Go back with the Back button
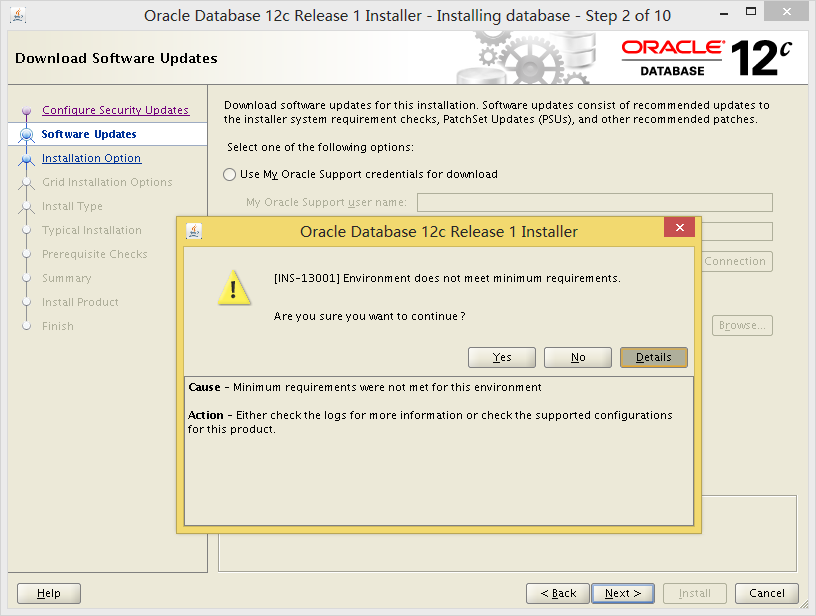816x616 pixels. 557,593
